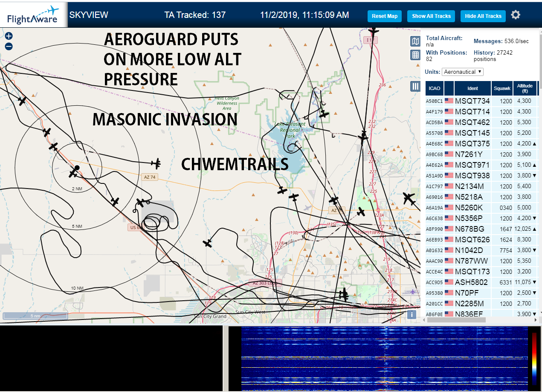Image resolution: width=542 pixels, height=392 pixels.
Task: Click the Reset Map button
Action: pos(385,16)
